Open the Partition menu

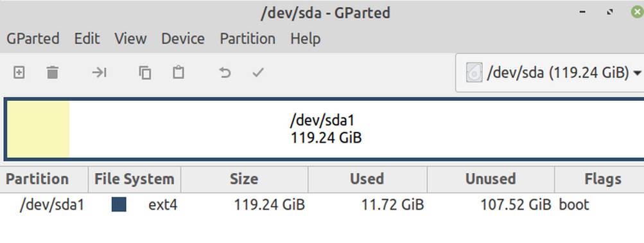click(247, 39)
